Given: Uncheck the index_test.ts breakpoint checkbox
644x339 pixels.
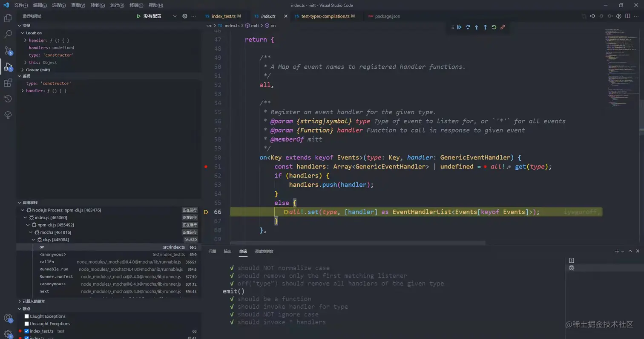Looking at the screenshot, I should (x=27, y=331).
